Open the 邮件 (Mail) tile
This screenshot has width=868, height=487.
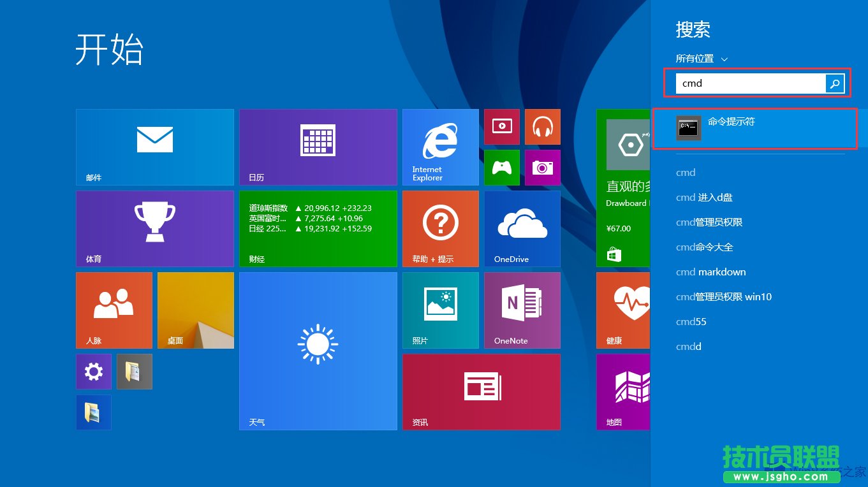pos(154,147)
